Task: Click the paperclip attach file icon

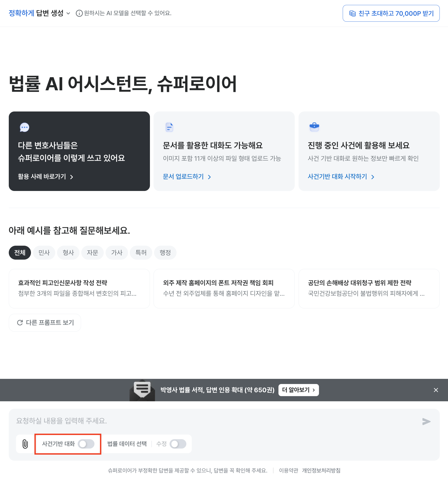Action: pos(25,444)
